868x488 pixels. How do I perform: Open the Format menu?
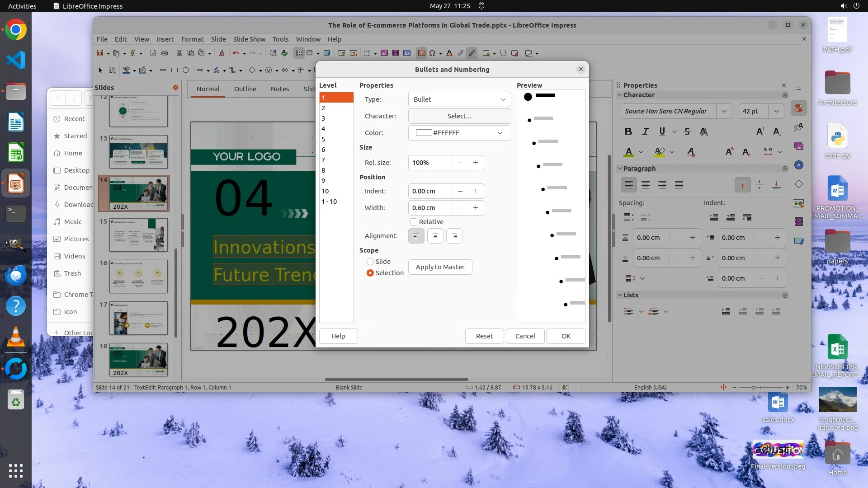[x=192, y=39]
